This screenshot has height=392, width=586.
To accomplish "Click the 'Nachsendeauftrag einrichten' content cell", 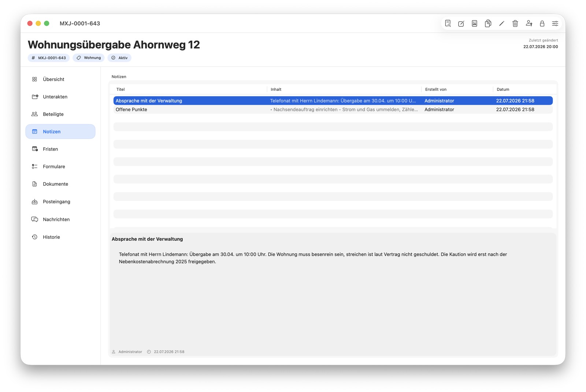I will [x=344, y=110].
